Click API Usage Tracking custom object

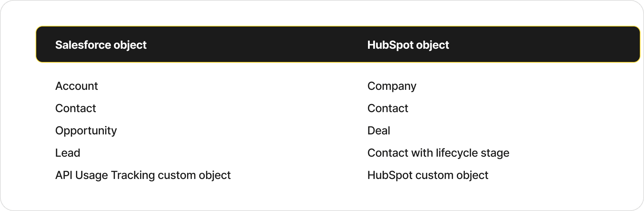[x=143, y=175]
